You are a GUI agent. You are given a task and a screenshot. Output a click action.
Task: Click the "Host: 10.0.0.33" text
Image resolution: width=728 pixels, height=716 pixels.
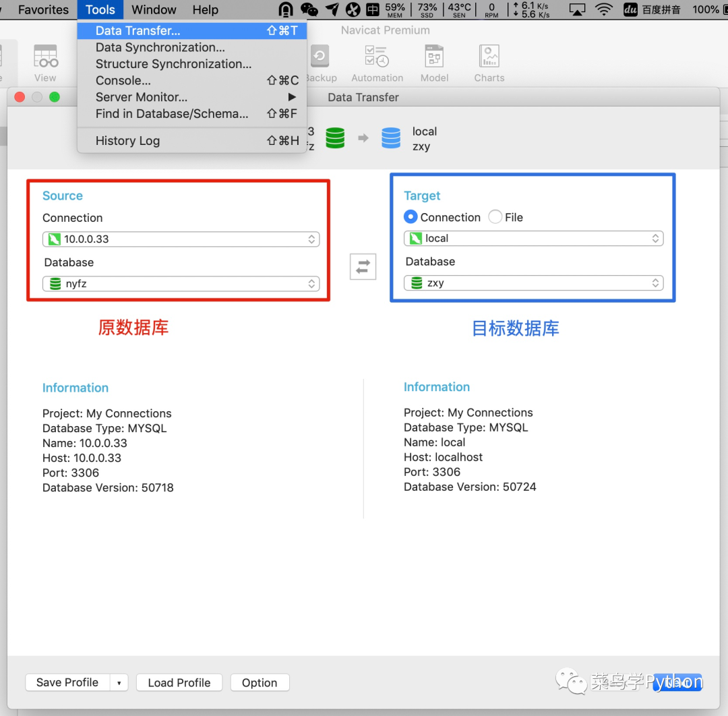(82, 458)
